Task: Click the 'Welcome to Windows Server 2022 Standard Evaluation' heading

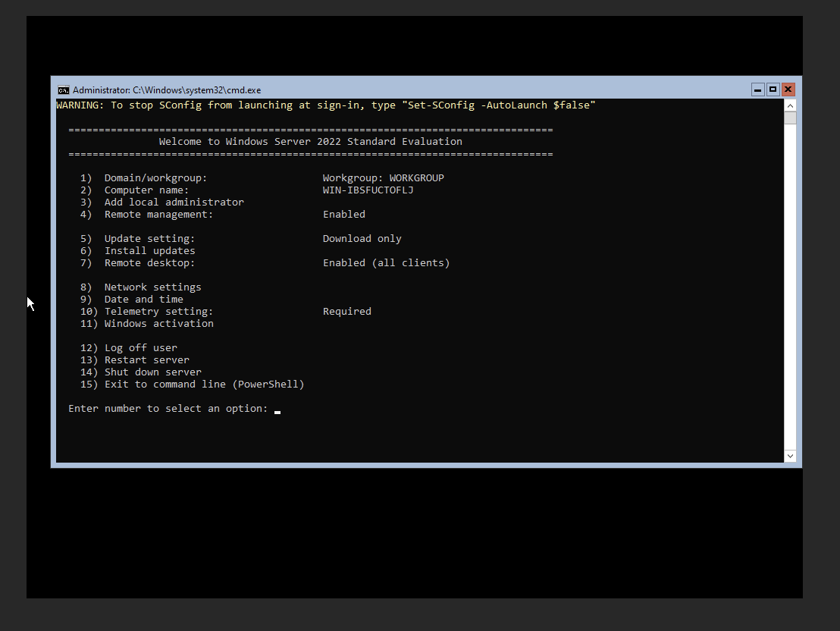Action: [310, 142]
